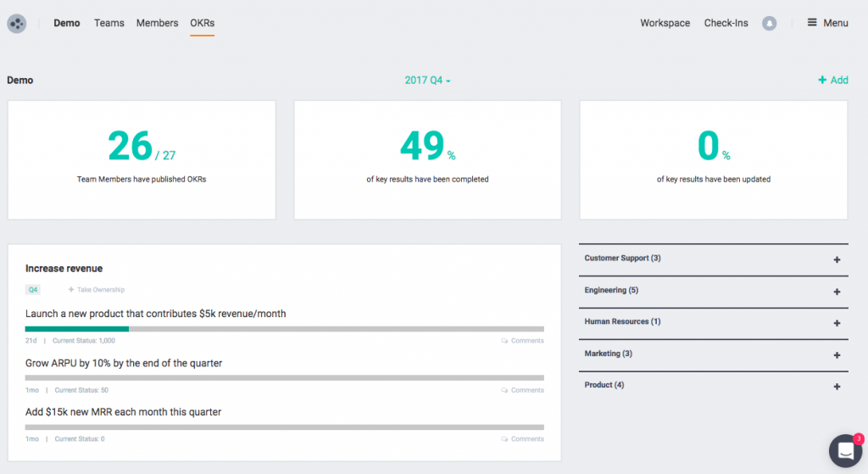This screenshot has height=474, width=868.
Task: Expand Human Resources (1) section
Action: 837,323
